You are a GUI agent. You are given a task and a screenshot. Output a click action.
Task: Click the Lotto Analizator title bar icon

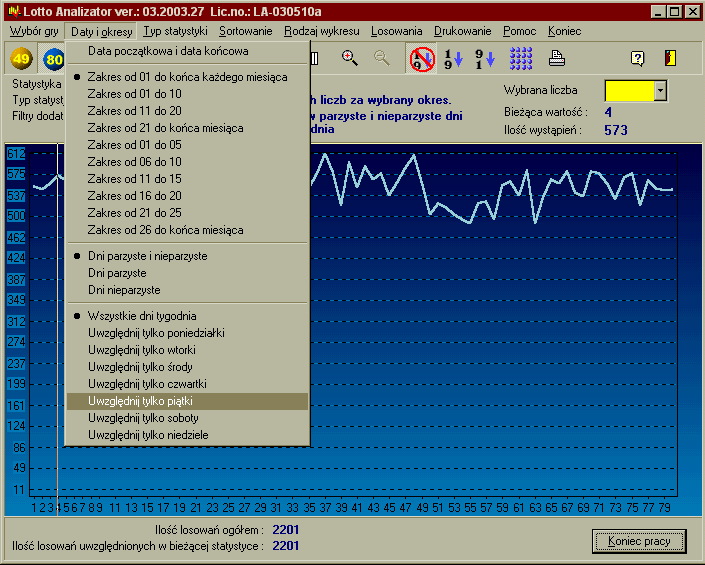tap(14, 11)
